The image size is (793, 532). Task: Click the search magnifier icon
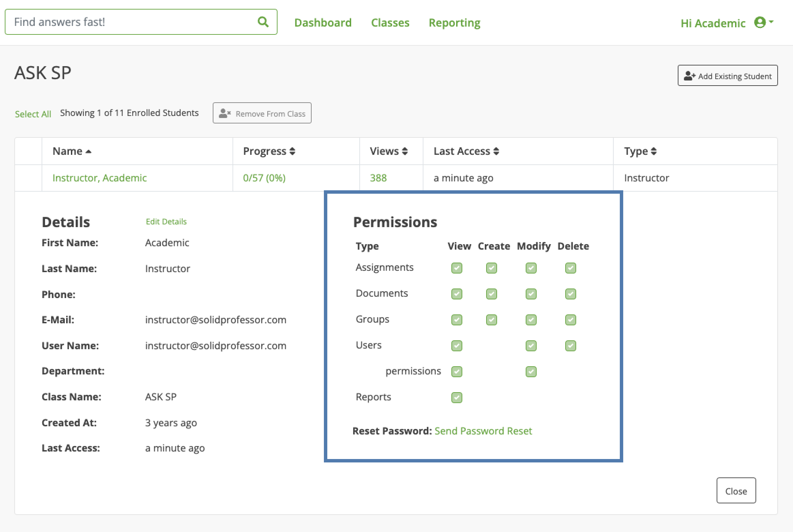263,22
